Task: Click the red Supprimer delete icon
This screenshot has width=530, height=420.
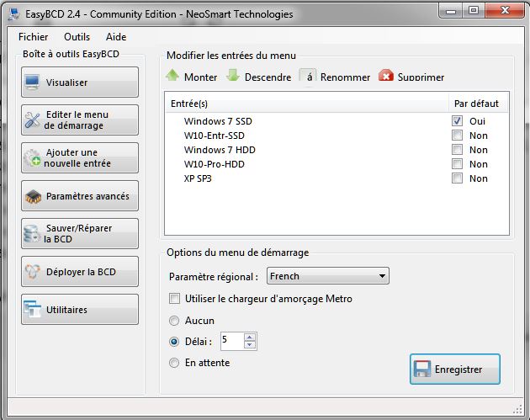Action: 386,77
